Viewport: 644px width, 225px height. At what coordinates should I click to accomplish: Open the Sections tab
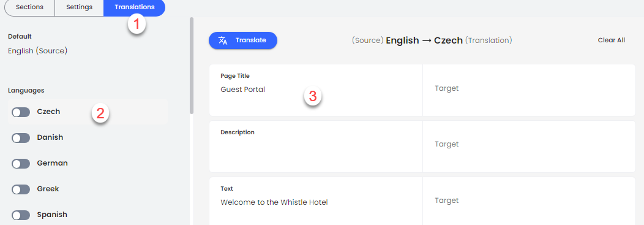(29, 7)
